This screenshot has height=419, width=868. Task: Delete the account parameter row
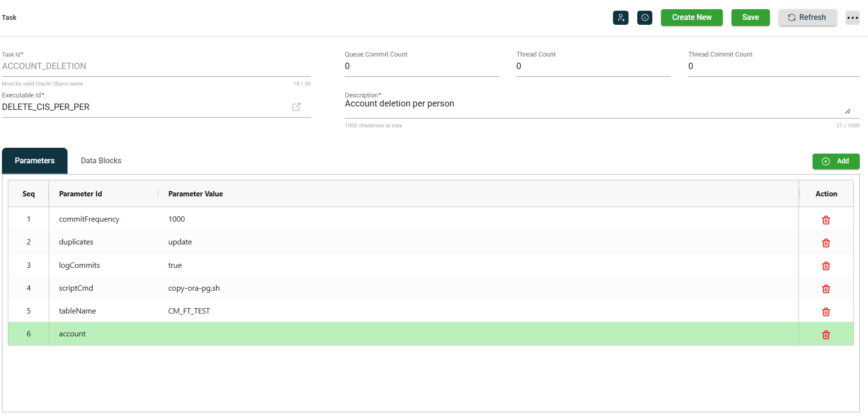pos(826,334)
